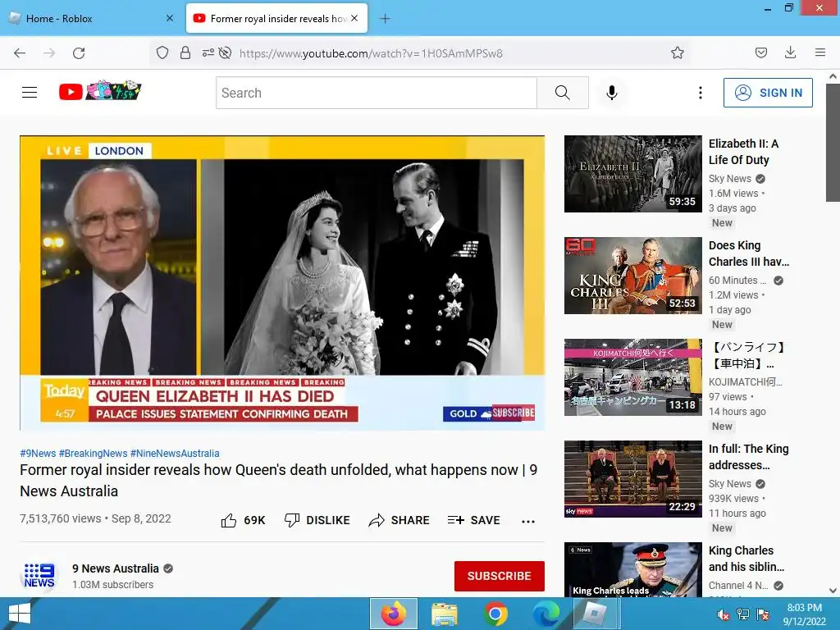Screen dimensions: 840x630
Task: Open the King Charles and his siblings title
Action: pos(746,559)
